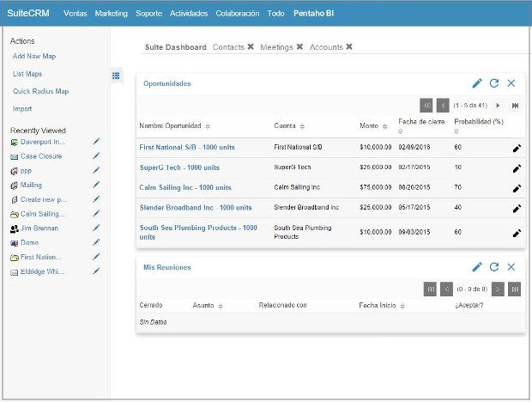Remove the Meetings tab
This screenshot has width=532, height=402.
(299, 47)
